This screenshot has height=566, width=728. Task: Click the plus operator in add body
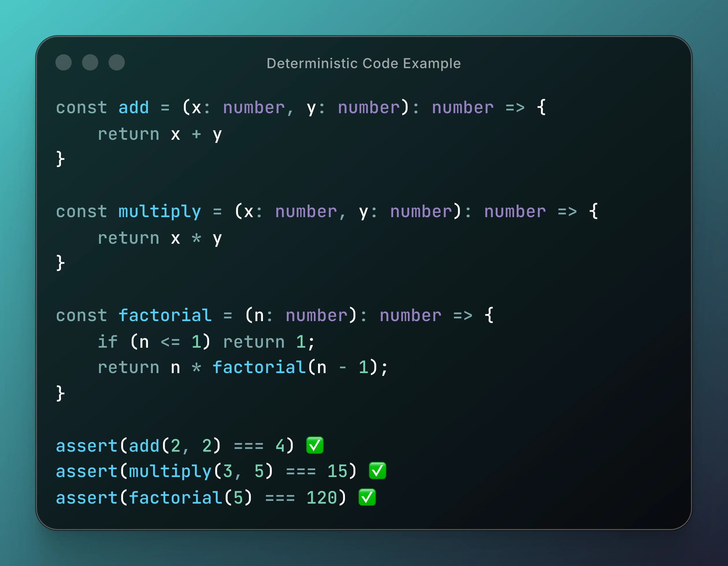click(x=196, y=134)
